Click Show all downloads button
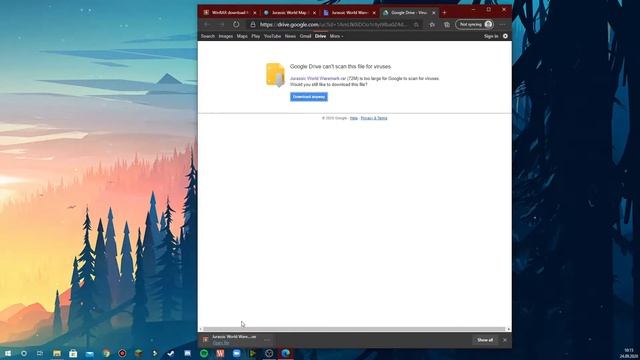The width and height of the screenshot is (640, 360). pos(485,340)
